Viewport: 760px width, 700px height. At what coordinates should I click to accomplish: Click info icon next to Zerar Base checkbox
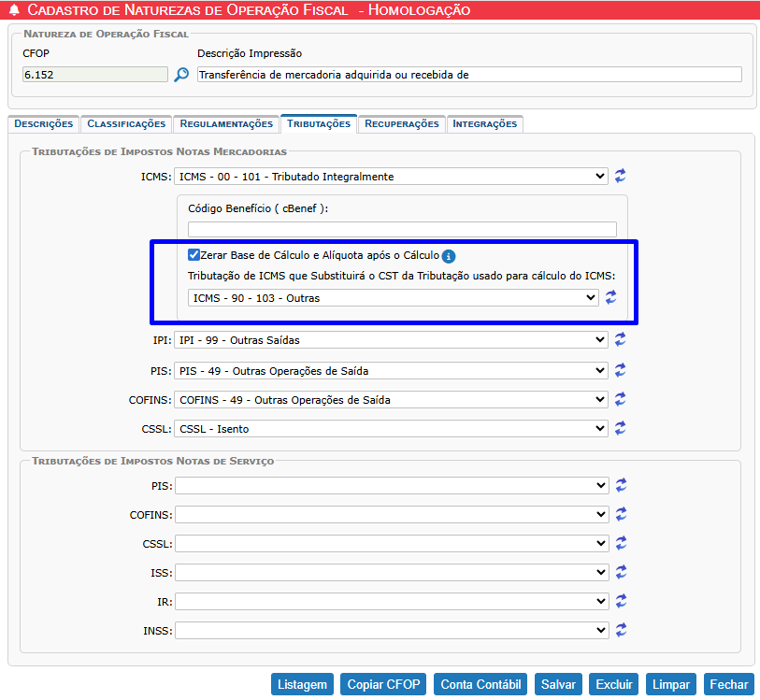click(x=449, y=256)
